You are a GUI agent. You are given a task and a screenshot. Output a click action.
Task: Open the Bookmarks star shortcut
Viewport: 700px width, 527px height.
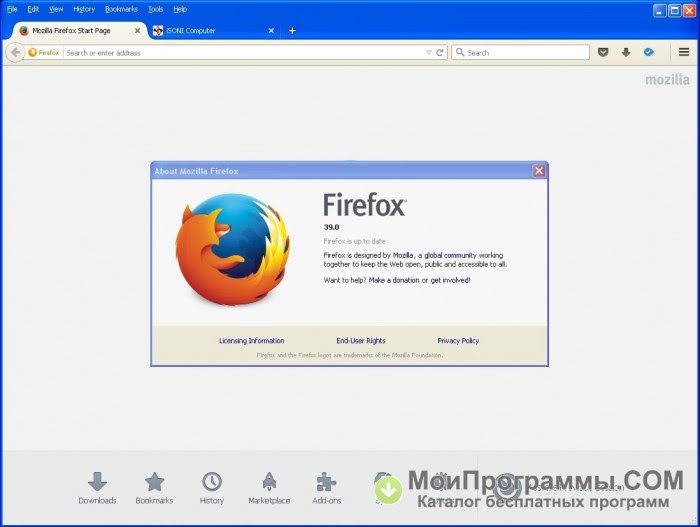(x=154, y=488)
